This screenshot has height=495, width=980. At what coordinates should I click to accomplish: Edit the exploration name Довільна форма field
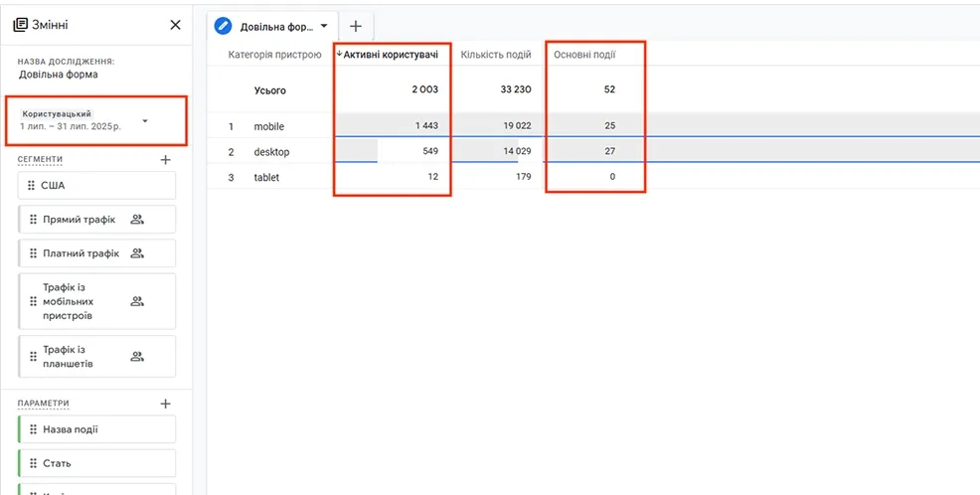pos(58,75)
